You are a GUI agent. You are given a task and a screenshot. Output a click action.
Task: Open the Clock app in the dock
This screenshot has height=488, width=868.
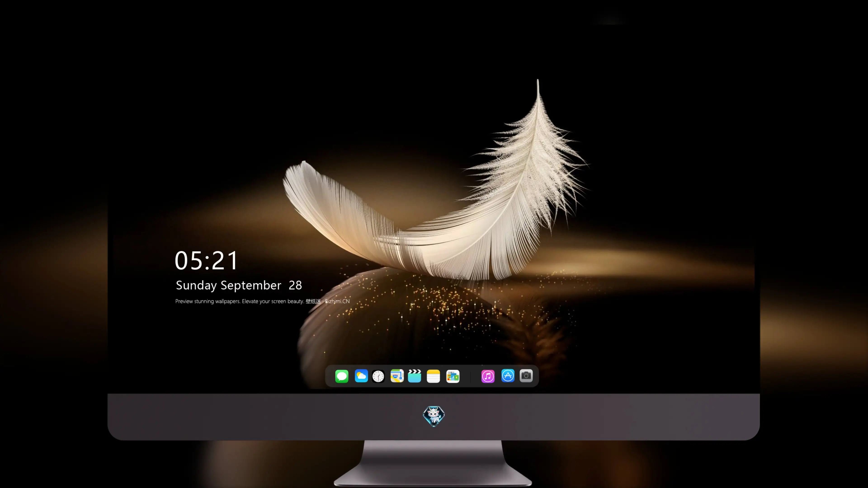378,376
